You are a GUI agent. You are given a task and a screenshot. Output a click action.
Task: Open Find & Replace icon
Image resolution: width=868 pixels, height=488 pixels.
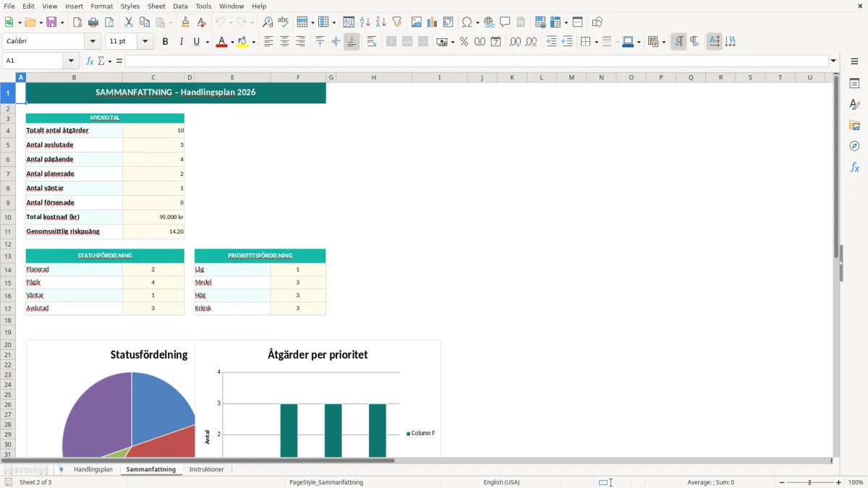coord(268,22)
